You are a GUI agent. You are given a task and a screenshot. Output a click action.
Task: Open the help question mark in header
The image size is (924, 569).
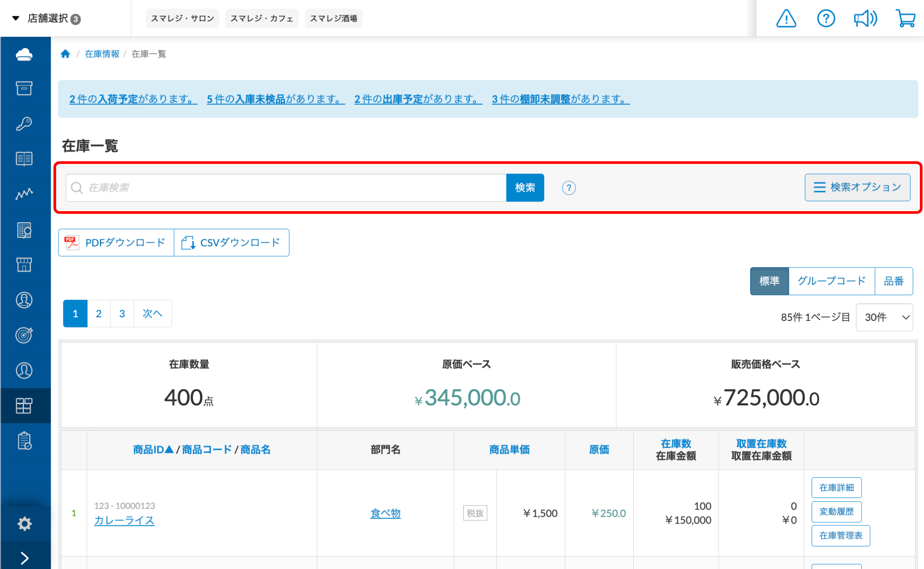[826, 18]
